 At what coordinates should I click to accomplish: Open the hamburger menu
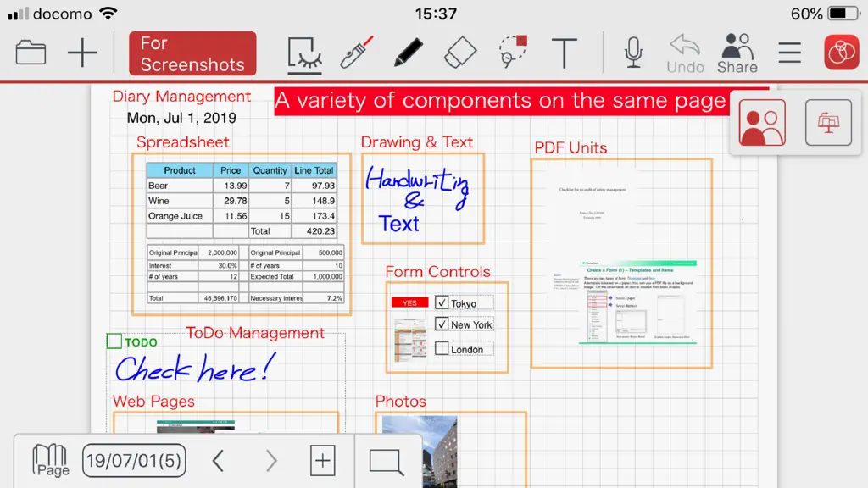pos(789,53)
